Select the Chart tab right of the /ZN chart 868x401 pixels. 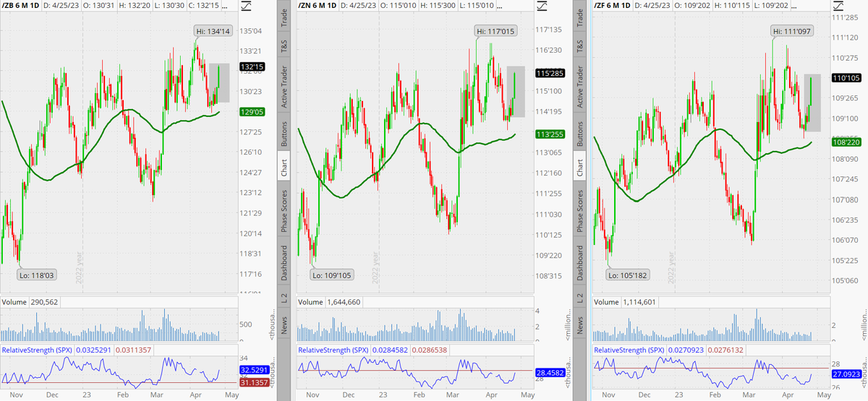click(580, 168)
